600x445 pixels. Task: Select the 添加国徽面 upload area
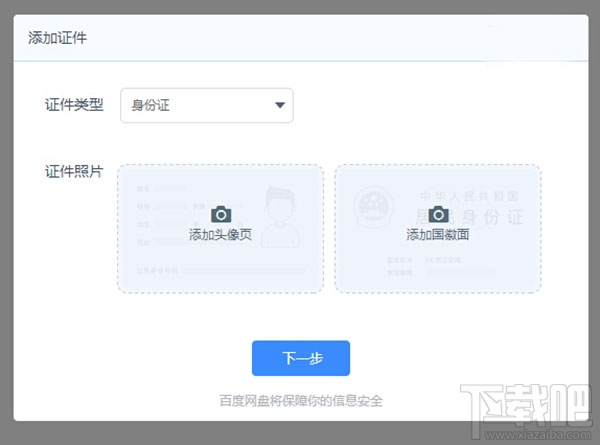[438, 229]
